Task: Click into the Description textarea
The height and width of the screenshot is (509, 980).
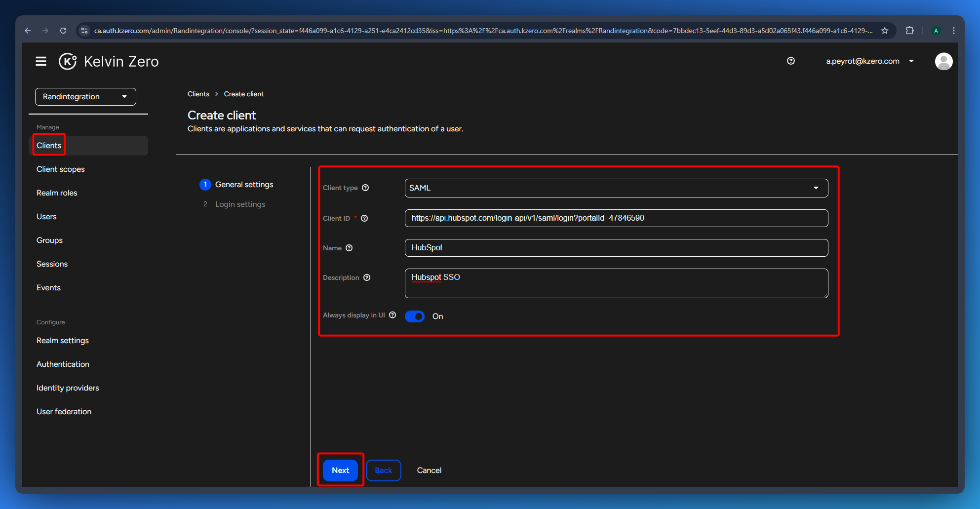Action: pyautogui.click(x=616, y=283)
